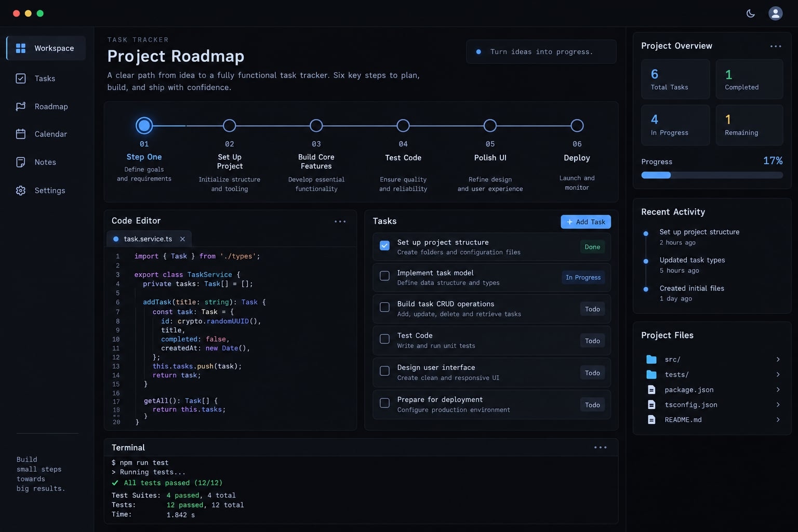Click the Done status badge

(x=592, y=247)
